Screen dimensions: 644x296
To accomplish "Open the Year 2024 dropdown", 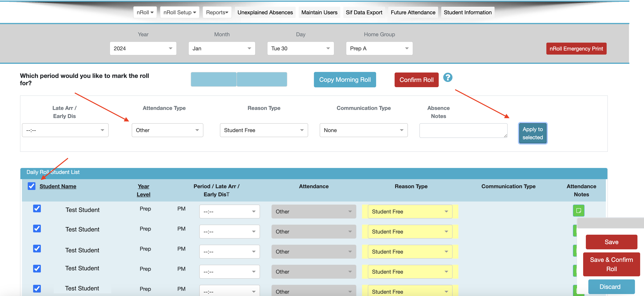I will (143, 48).
